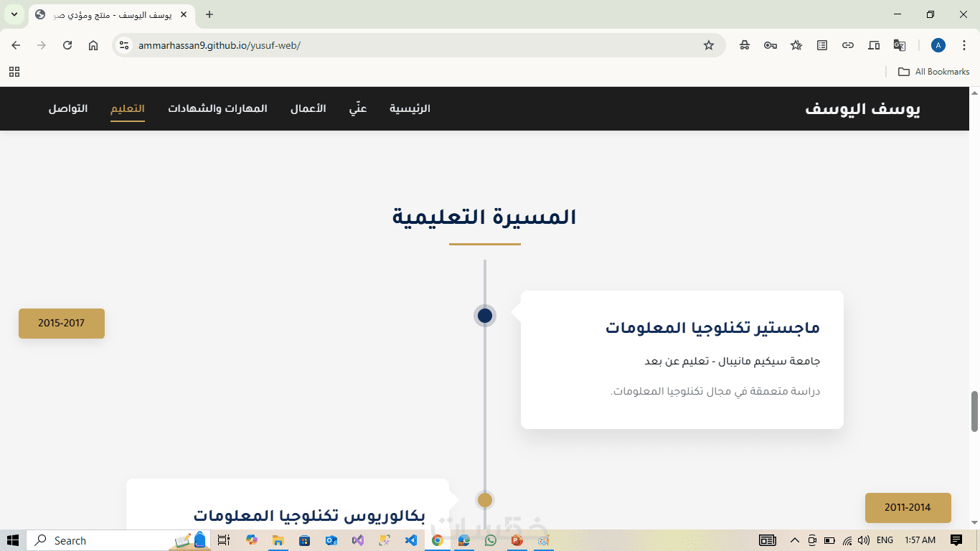Open the notifications action center
Screen dimensions: 980x551
pos(956,540)
